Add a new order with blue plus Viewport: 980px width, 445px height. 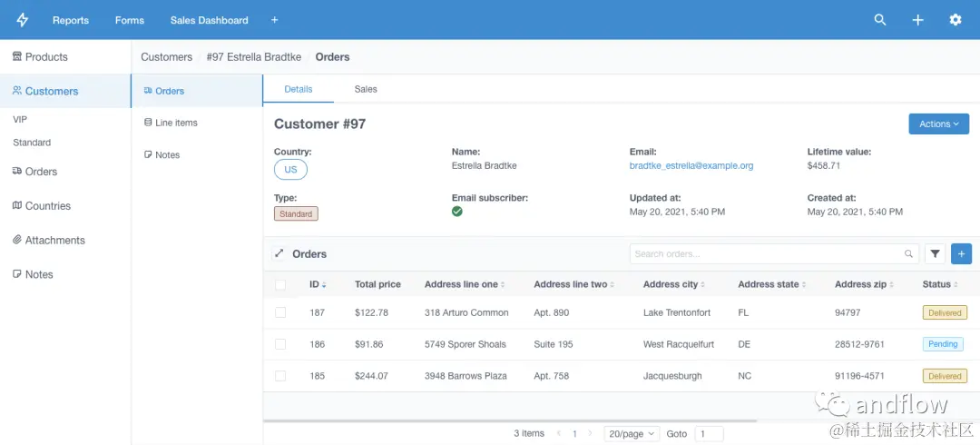tap(961, 253)
